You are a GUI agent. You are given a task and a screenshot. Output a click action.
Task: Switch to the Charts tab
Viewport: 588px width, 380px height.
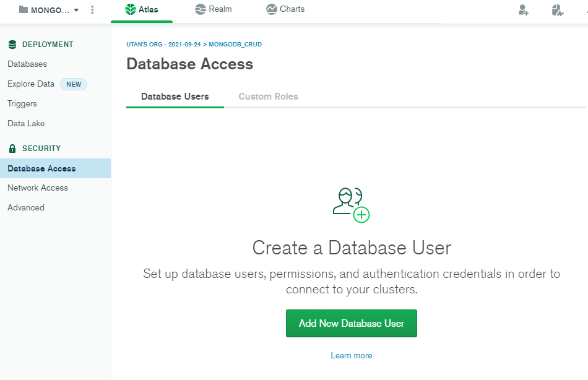(285, 9)
